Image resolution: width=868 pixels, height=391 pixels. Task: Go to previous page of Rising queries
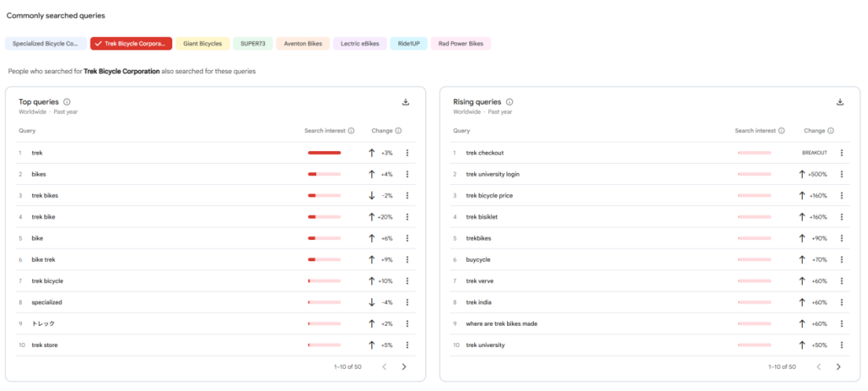coord(818,367)
